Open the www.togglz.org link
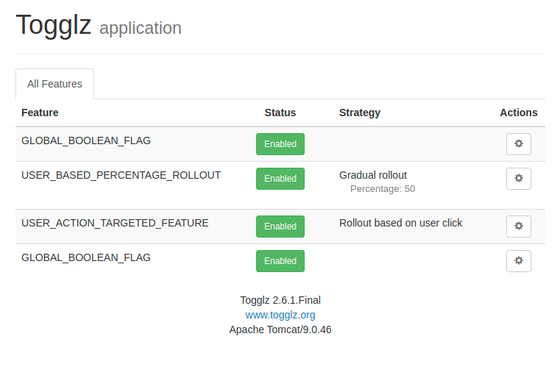 tap(280, 315)
